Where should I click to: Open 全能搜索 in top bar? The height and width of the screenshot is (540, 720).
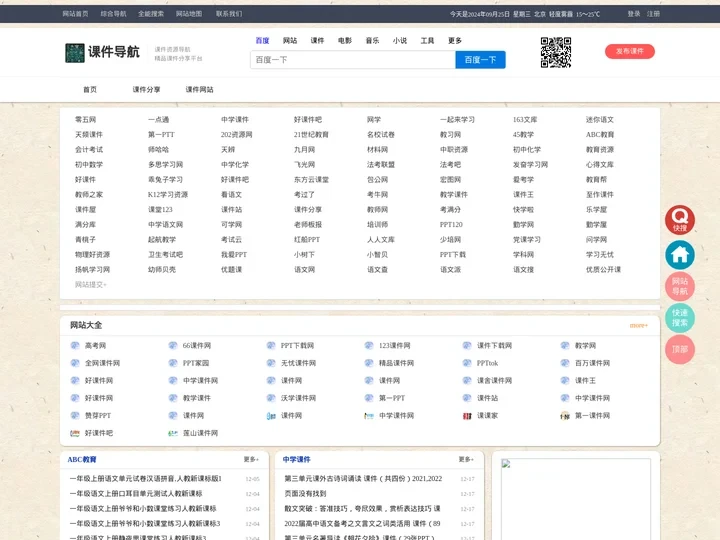[x=151, y=14]
